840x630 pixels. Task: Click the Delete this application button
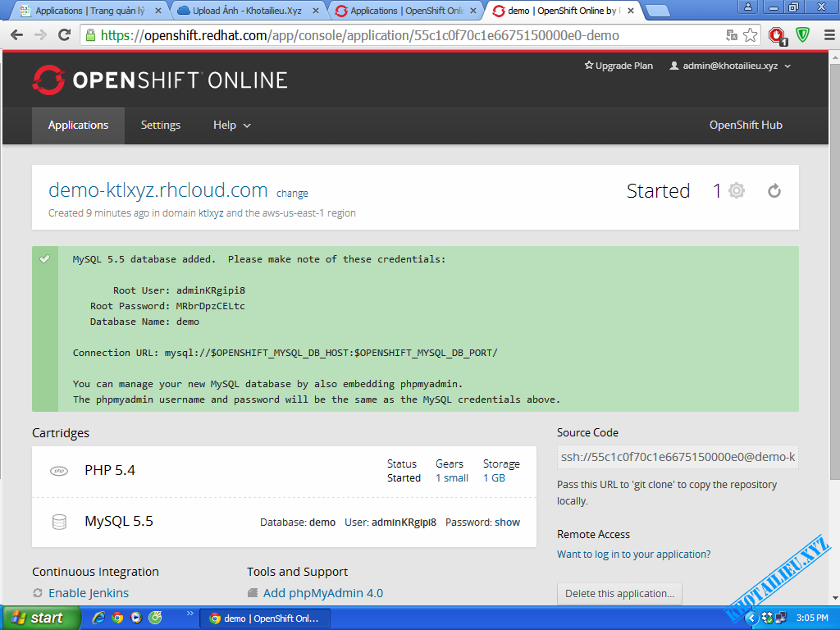[x=619, y=594]
